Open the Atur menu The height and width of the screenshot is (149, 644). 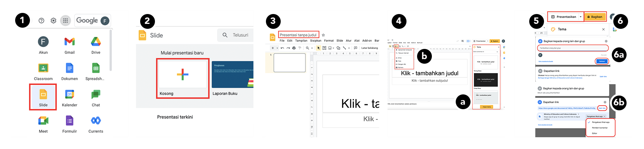[349, 41]
